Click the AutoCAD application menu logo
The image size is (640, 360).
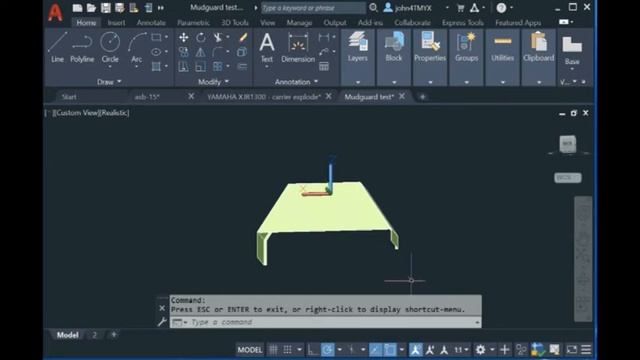pos(55,12)
